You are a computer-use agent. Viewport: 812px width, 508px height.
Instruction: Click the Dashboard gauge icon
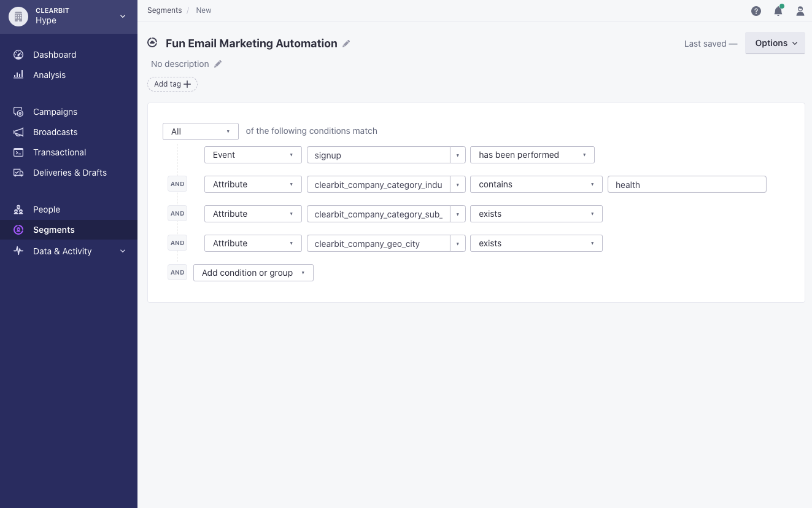tap(18, 55)
